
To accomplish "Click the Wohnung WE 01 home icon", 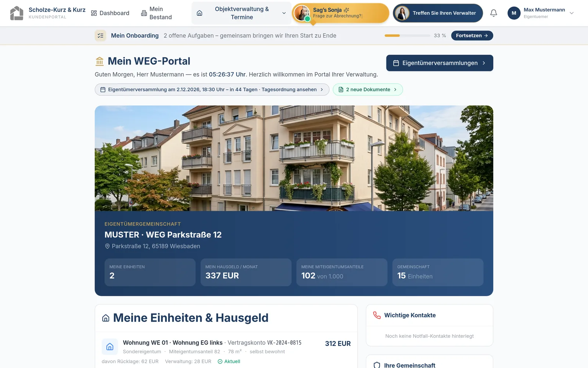I will coord(110,347).
